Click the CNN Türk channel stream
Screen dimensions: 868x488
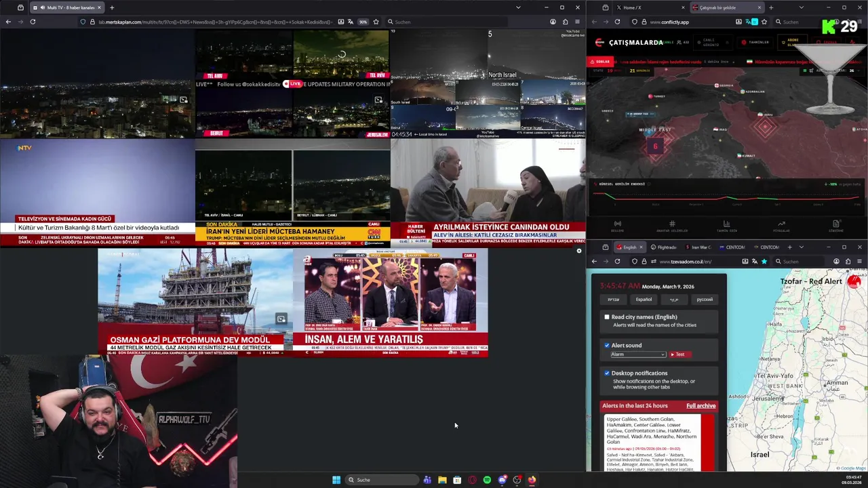(x=292, y=192)
